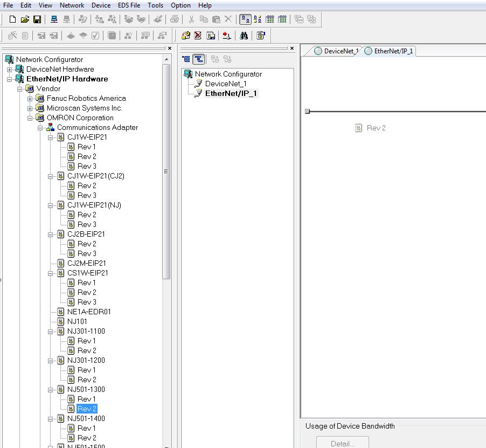Click the red arrow EDS index icon
Viewport: 486px width, 448px height.
(227, 36)
